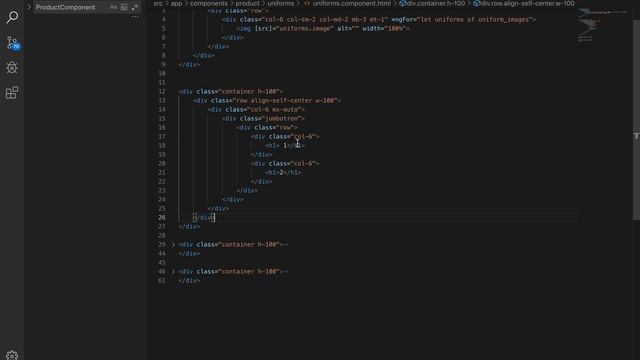Screen dimensions: 640x360
Task: Select the 'src' breadcrumb segment
Action: (x=158, y=3)
